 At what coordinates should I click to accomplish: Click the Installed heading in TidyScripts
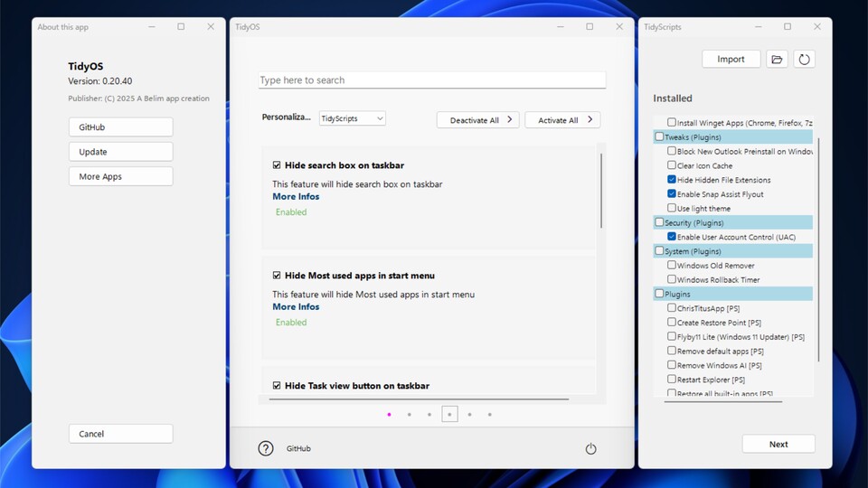click(x=673, y=98)
